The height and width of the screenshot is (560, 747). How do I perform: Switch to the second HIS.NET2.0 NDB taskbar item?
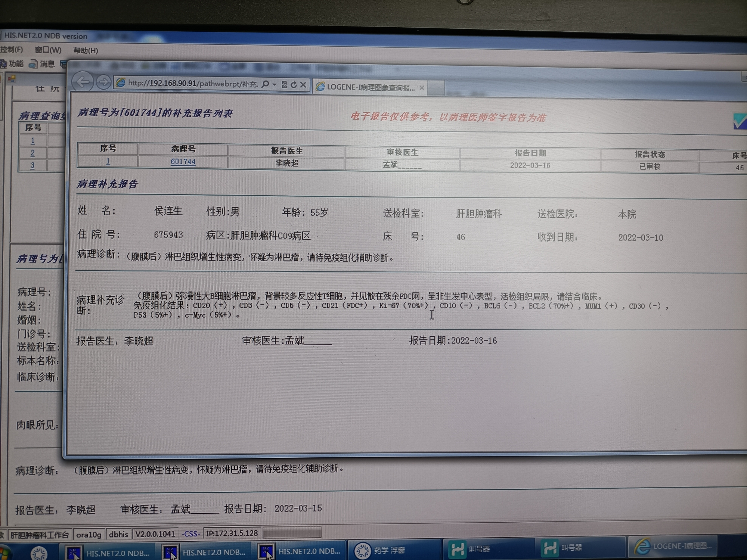pyautogui.click(x=205, y=552)
